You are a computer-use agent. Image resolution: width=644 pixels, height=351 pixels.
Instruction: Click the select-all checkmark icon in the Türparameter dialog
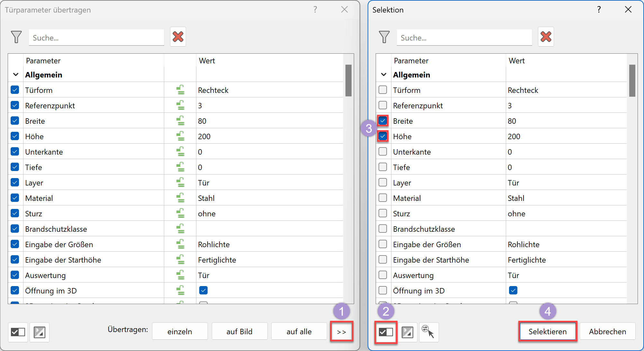[18, 332]
